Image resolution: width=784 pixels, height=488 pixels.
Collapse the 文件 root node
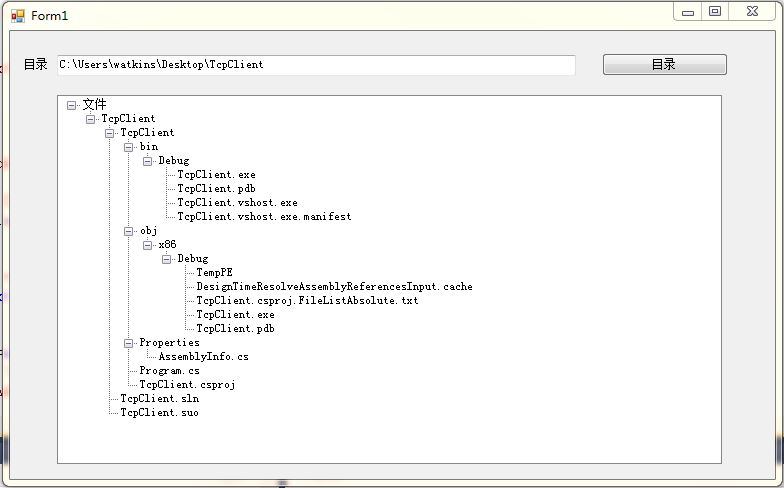72,105
